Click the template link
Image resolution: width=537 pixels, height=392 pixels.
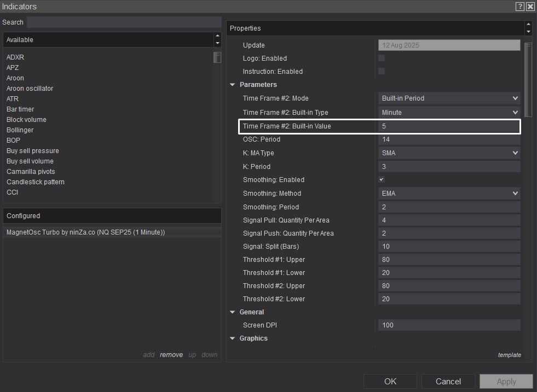[x=509, y=355]
